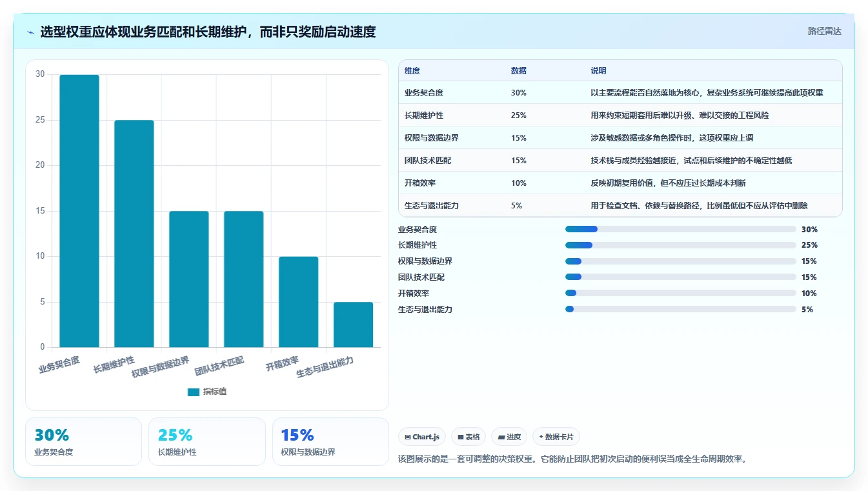Click the 权限与数据边界 15% progress bar

click(x=680, y=261)
